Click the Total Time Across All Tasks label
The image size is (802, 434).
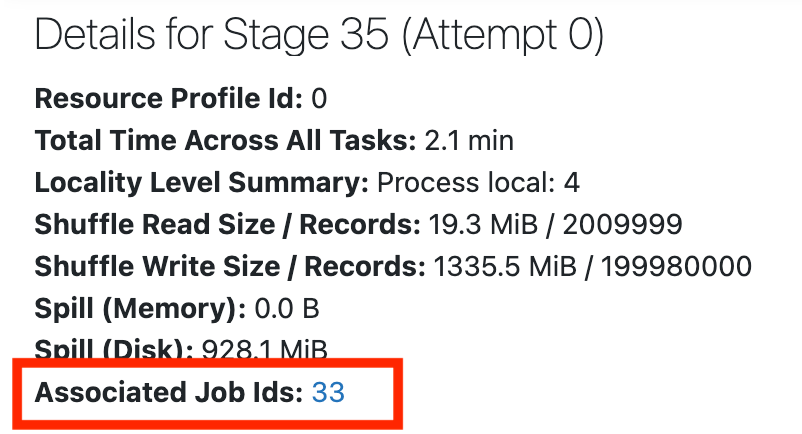pos(224,141)
